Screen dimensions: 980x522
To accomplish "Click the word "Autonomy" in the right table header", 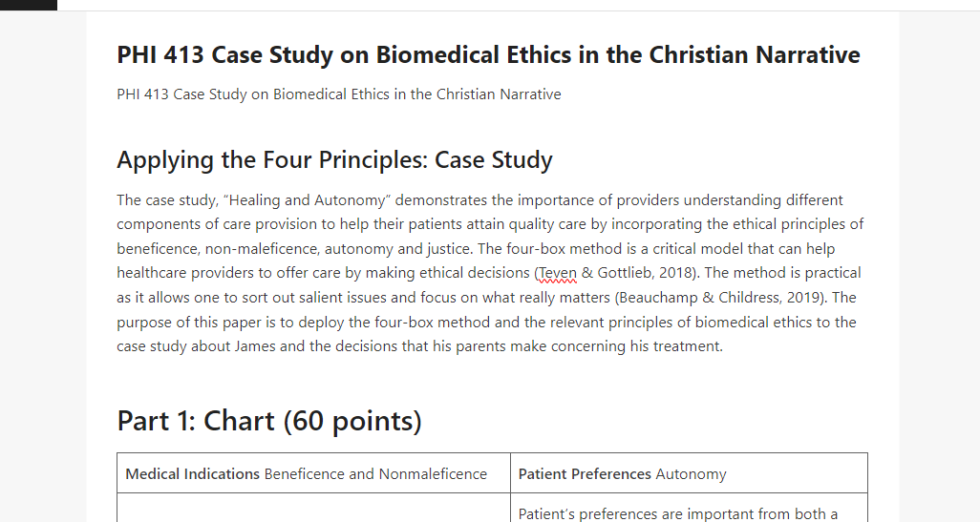I will (x=691, y=474).
